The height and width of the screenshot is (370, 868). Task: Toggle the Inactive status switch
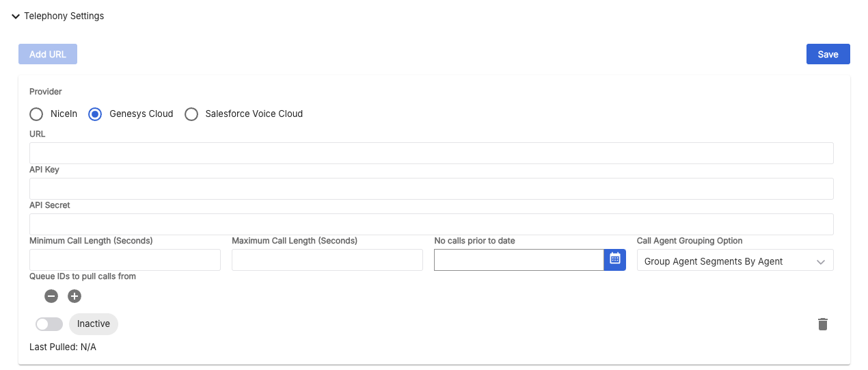point(49,324)
